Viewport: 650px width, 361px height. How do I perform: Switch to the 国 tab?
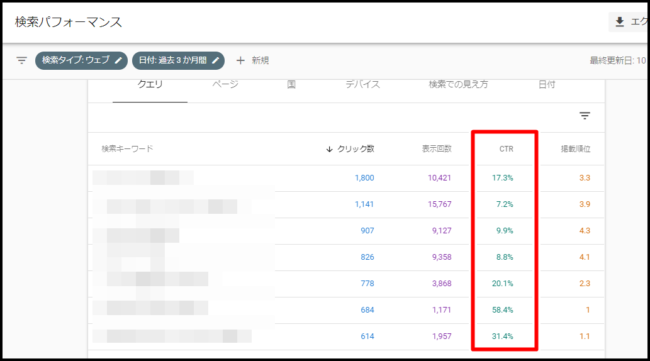pos(291,84)
